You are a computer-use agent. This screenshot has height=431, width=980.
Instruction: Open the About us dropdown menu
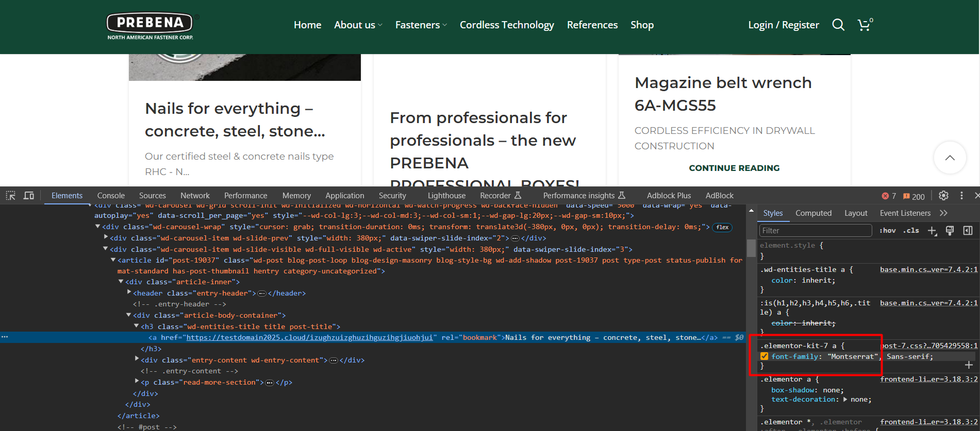coord(358,25)
